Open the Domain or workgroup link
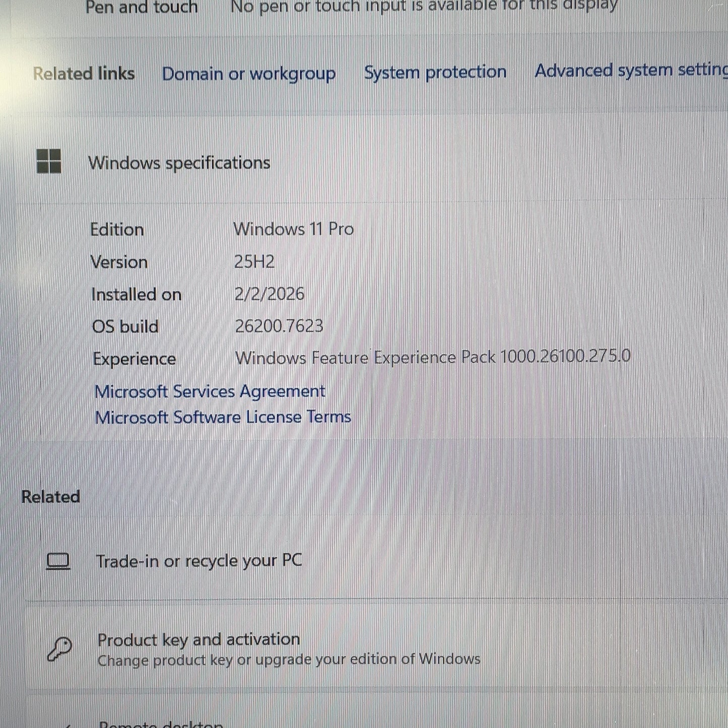This screenshot has height=728, width=728. click(x=249, y=74)
